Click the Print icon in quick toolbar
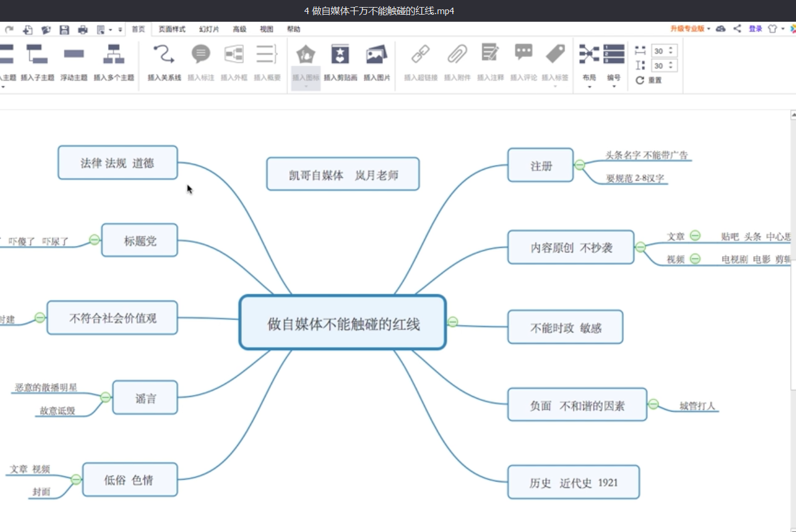Image resolution: width=796 pixels, height=532 pixels. point(83,29)
